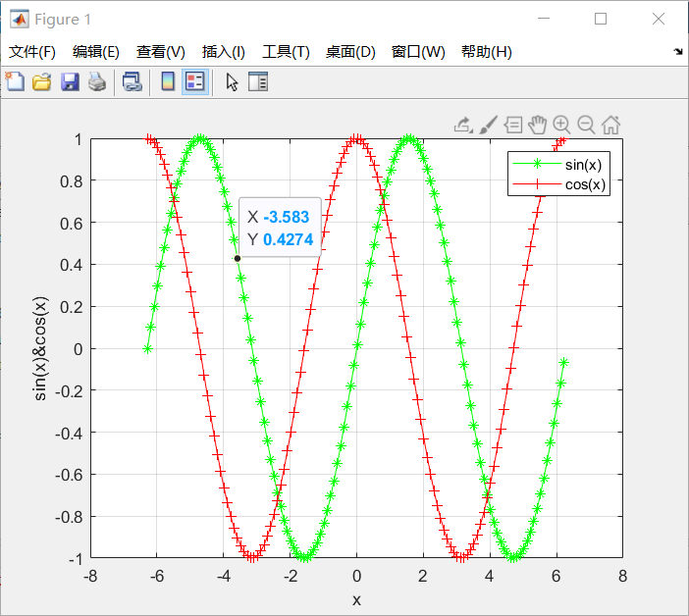
Task: Click the cos(x) legend entry
Action: click(x=558, y=184)
